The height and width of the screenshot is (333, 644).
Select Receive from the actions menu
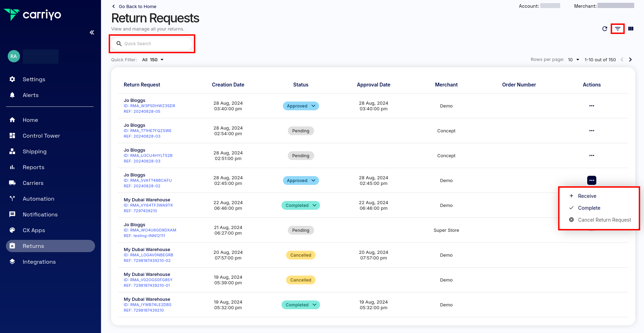tap(587, 196)
